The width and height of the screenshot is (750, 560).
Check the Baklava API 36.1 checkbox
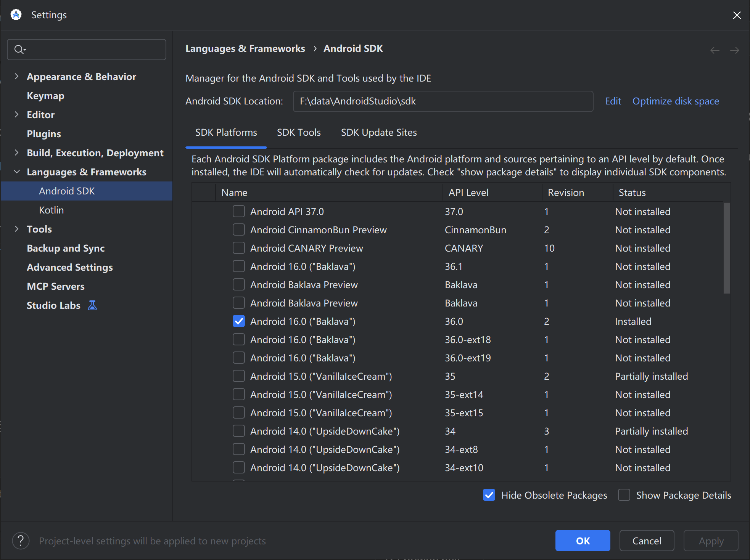coord(239,266)
